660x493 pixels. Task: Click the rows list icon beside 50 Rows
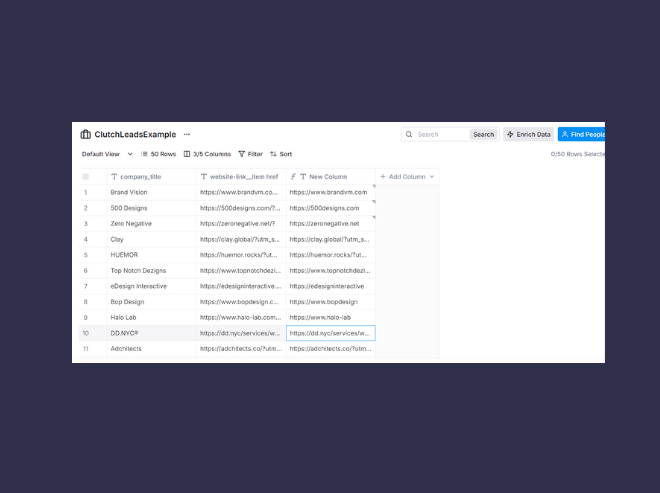144,154
